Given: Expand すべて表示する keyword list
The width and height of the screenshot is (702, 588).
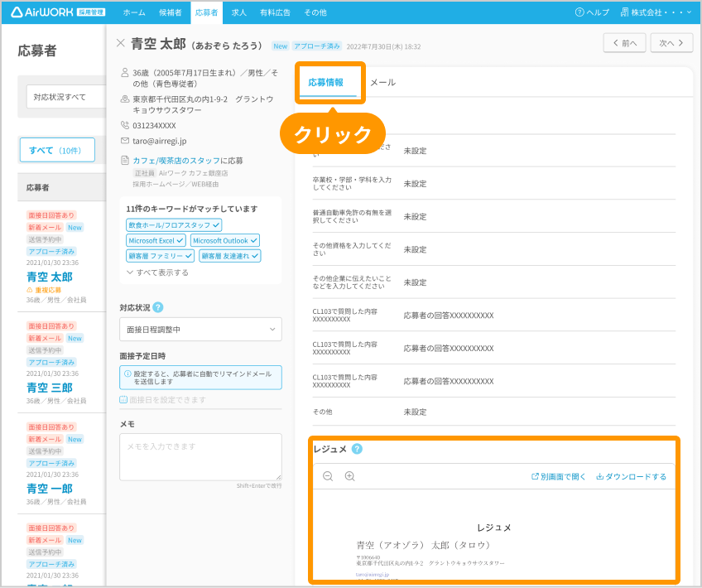Looking at the screenshot, I should [157, 272].
